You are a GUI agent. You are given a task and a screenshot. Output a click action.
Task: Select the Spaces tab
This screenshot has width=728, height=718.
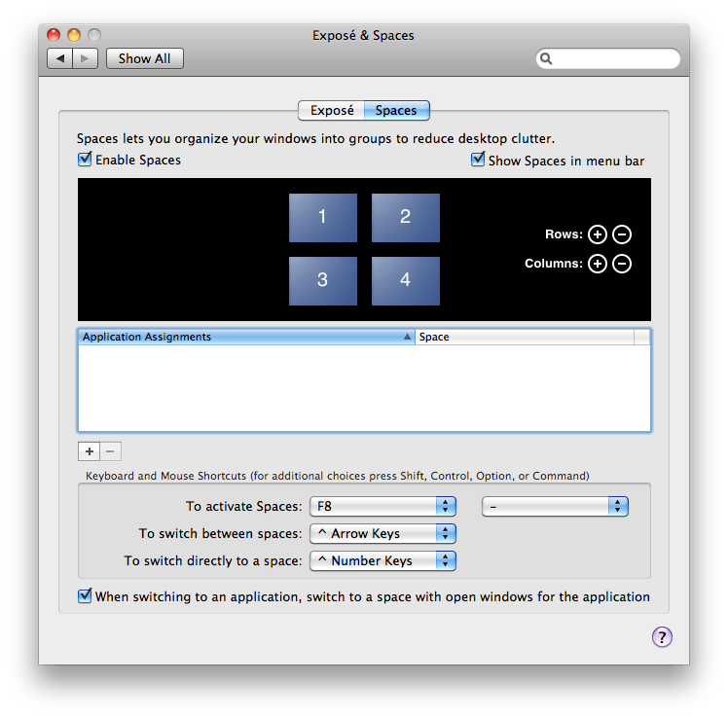click(396, 111)
